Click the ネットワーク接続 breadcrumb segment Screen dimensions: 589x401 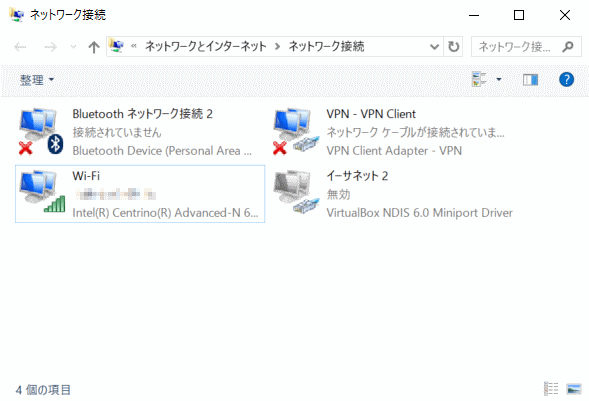[x=326, y=47]
